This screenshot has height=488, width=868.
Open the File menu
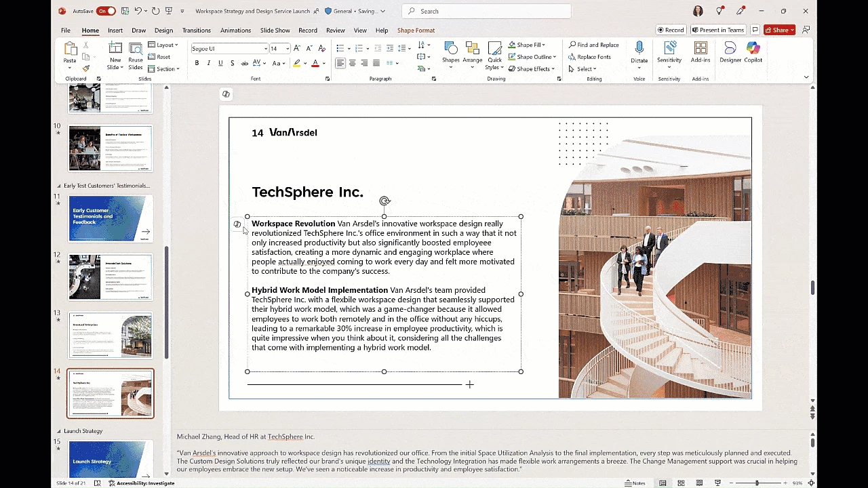click(x=66, y=30)
